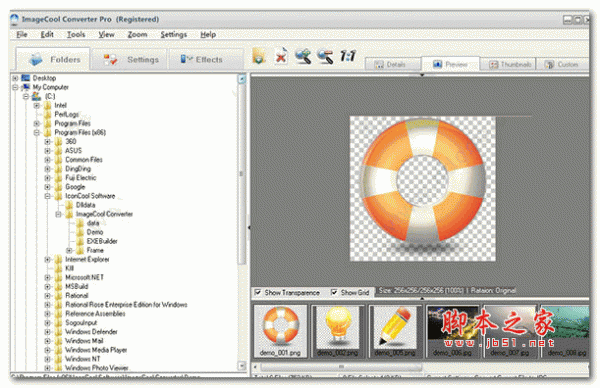Switch to the Effects tab
This screenshot has width=600, height=388.
(x=206, y=59)
